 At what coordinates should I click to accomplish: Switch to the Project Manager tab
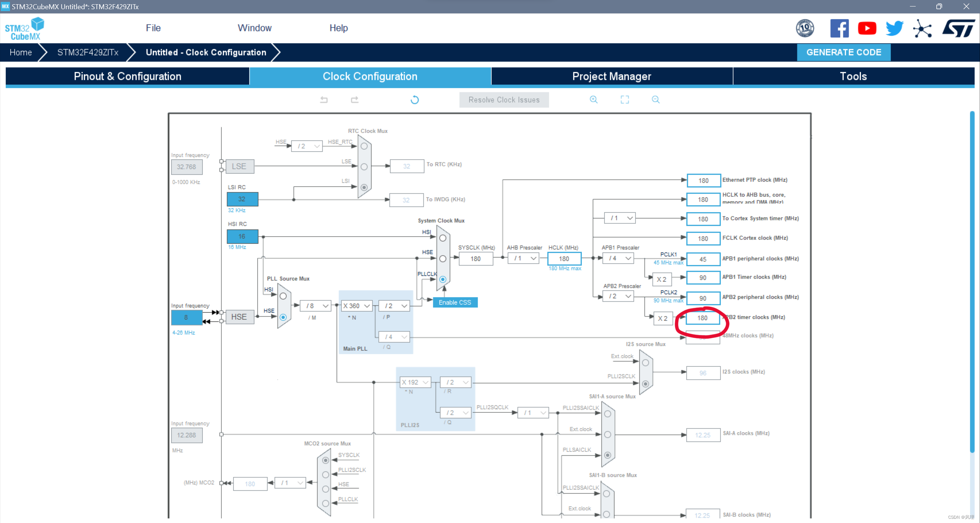[611, 76]
